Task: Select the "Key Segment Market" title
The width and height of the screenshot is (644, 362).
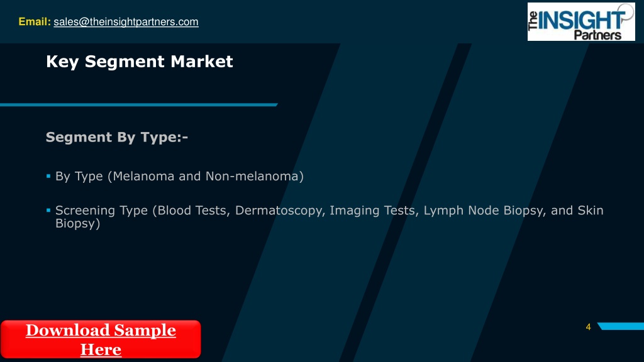Action: 140,62
